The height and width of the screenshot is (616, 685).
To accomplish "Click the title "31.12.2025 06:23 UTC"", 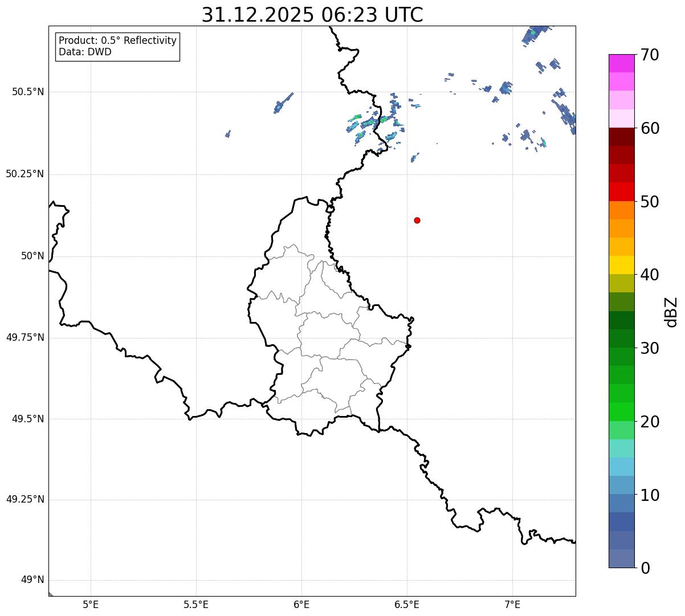I will (x=312, y=15).
